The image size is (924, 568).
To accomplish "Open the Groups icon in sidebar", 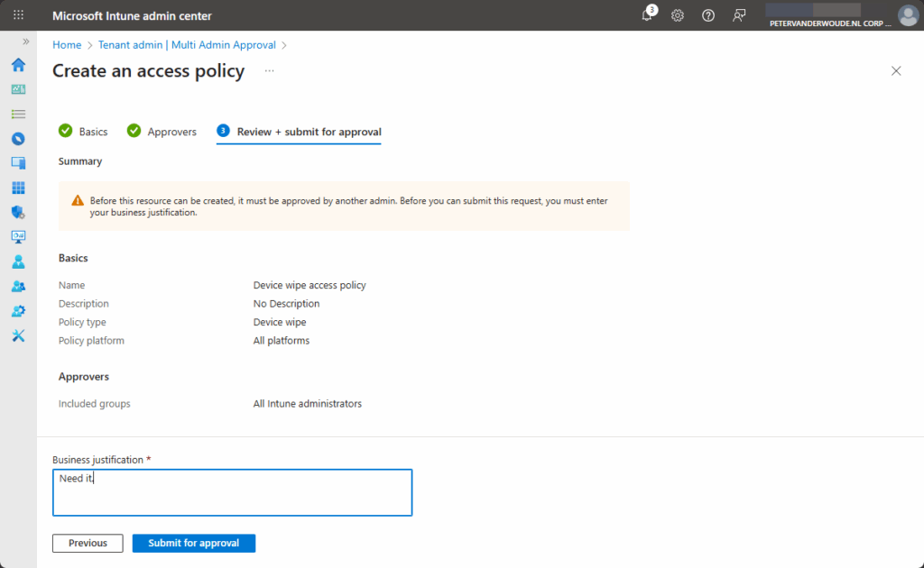I will point(18,286).
